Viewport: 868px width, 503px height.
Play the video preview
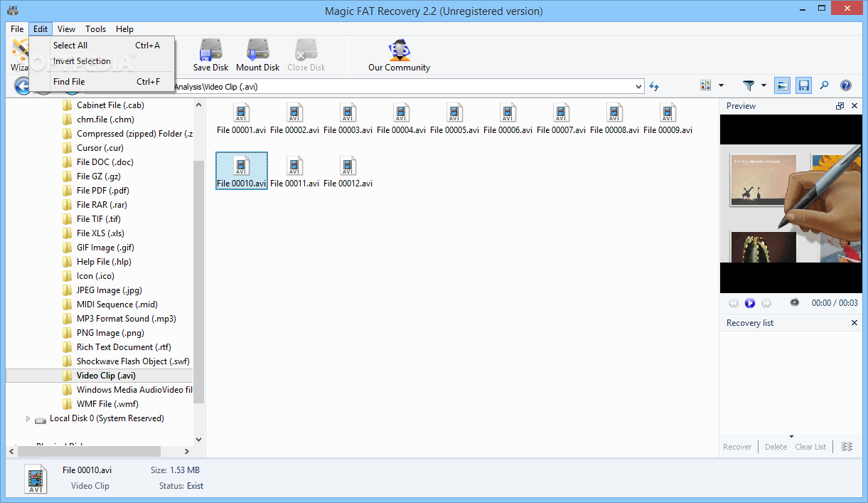coord(749,303)
